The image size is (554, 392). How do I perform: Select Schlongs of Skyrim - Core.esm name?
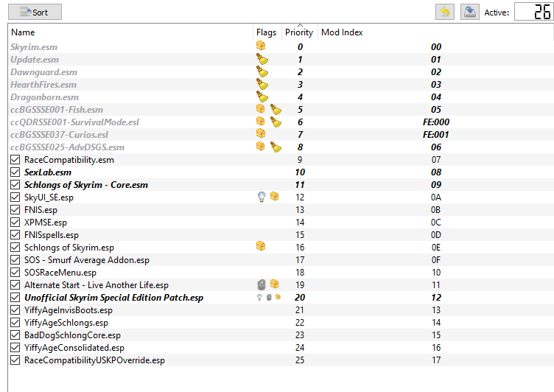pos(86,185)
